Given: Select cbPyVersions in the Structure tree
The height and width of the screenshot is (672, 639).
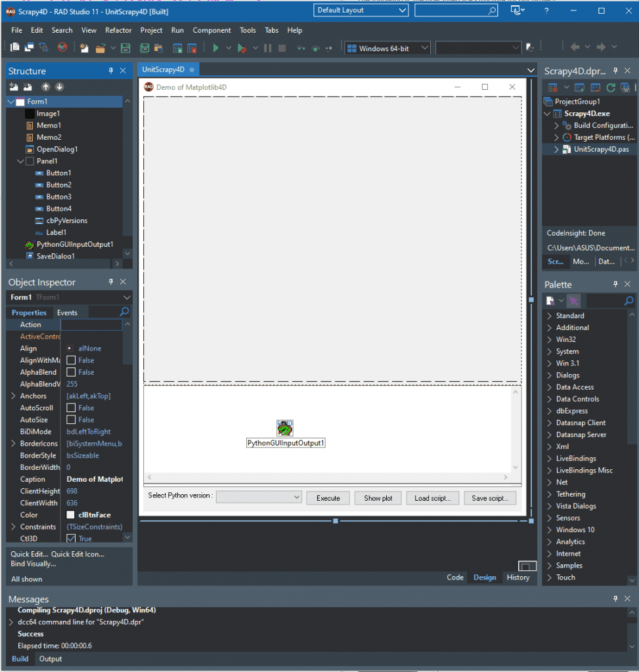Looking at the screenshot, I should click(66, 220).
